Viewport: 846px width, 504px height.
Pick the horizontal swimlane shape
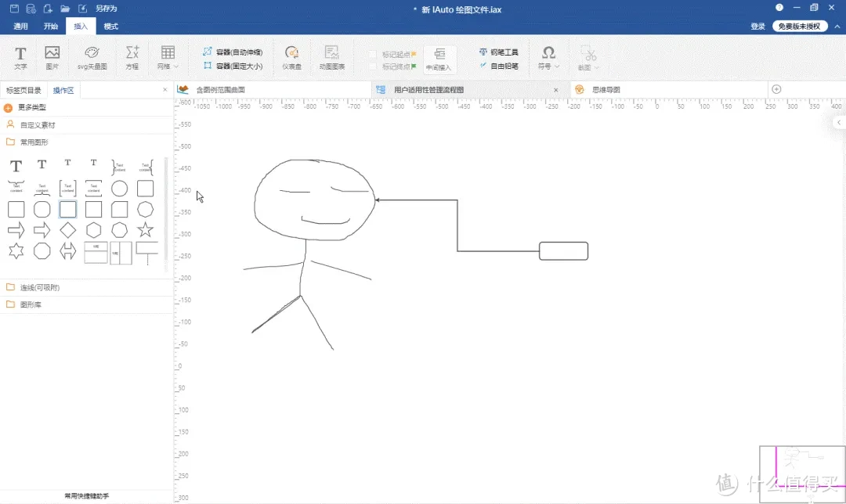[x=96, y=253]
